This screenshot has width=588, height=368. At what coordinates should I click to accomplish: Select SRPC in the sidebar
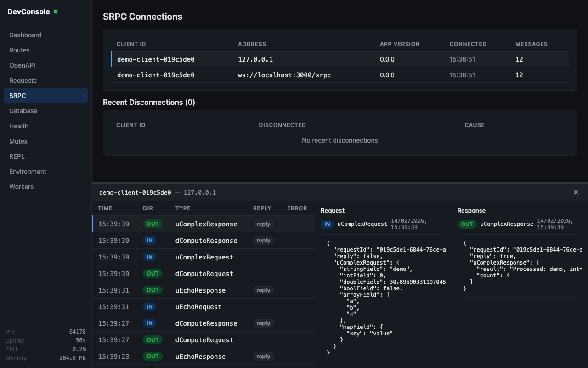(x=45, y=96)
